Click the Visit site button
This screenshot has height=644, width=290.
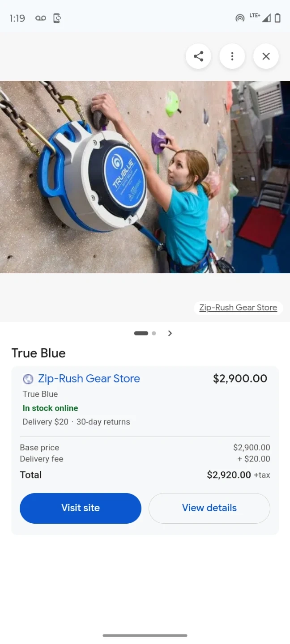pos(81,508)
